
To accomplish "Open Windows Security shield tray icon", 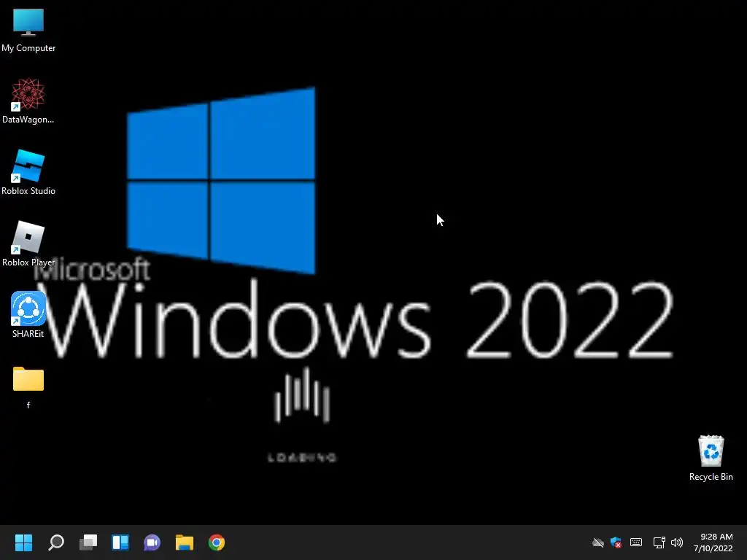I will 616,542.
